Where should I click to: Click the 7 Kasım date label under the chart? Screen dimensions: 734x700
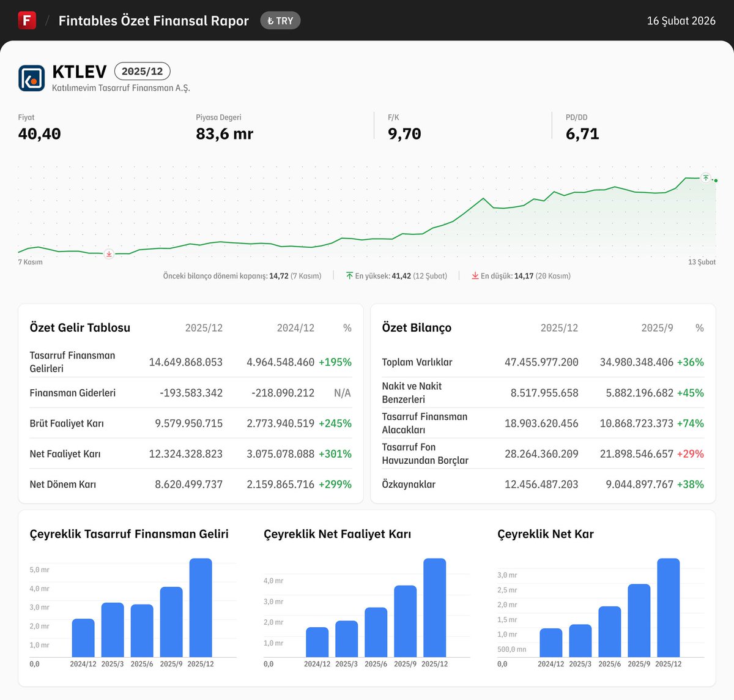31,261
